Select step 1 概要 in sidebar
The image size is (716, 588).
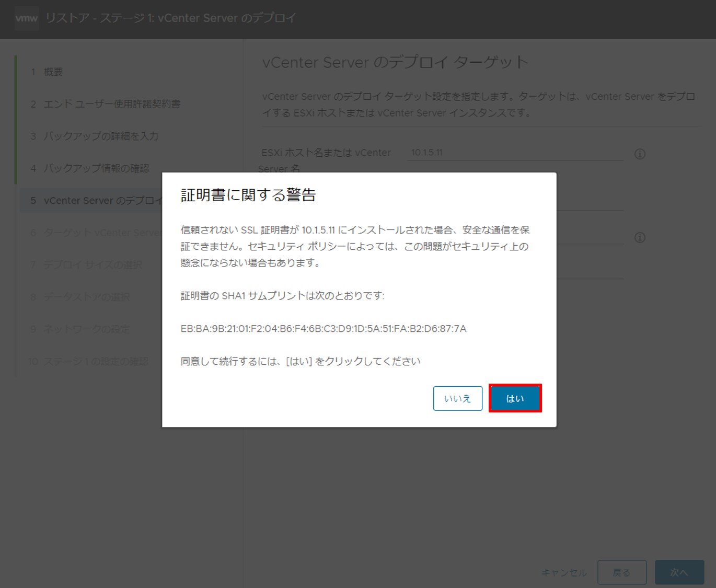click(x=53, y=72)
